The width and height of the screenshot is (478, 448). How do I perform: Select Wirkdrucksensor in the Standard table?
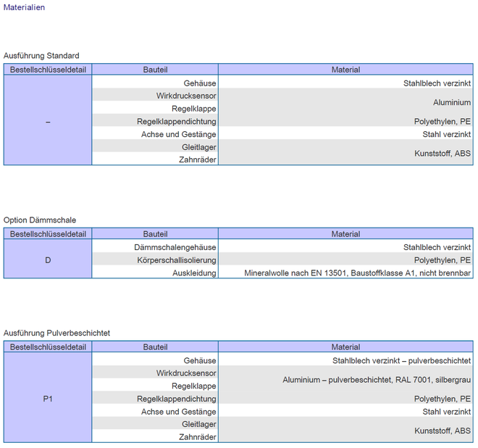(x=186, y=96)
